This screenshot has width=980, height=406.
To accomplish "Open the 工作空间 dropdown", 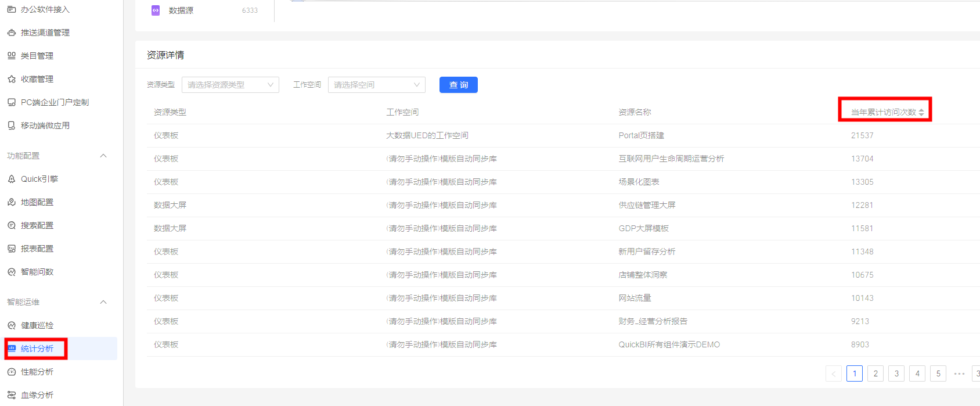I will coord(376,85).
